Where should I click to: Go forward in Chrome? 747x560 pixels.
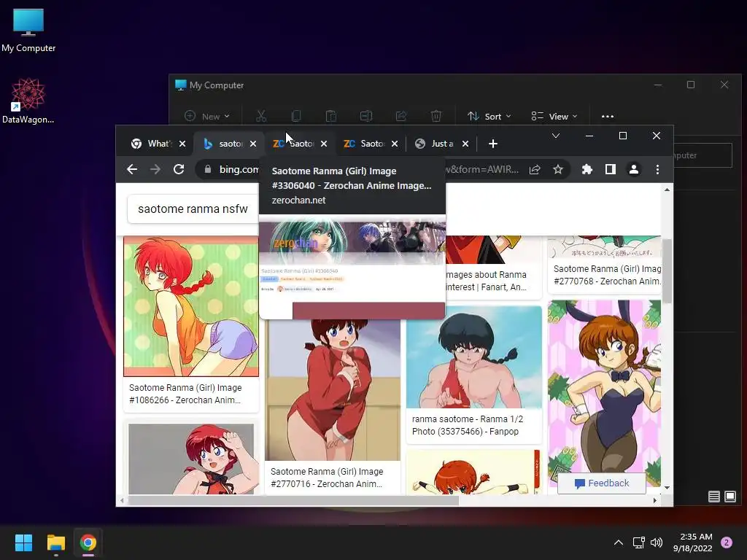click(x=155, y=169)
